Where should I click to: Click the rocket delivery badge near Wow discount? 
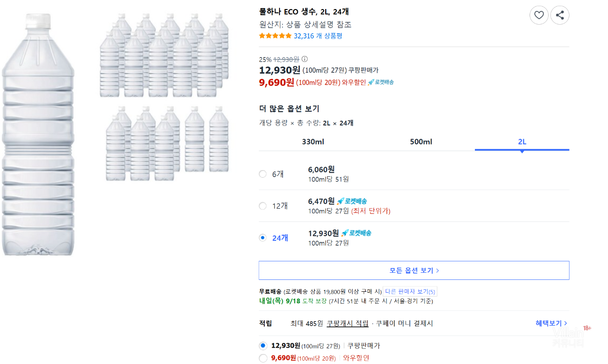tap(381, 82)
